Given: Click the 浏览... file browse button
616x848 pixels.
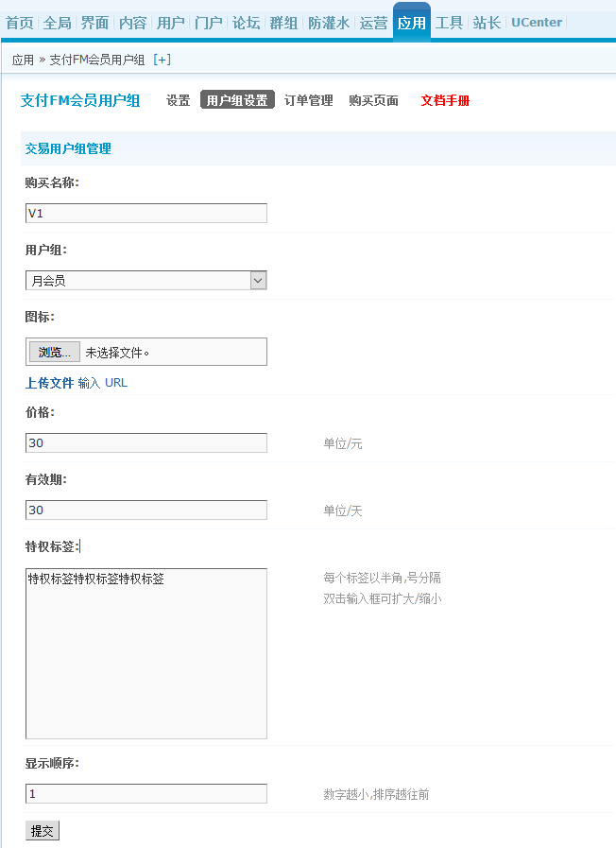Looking at the screenshot, I should 55,352.
